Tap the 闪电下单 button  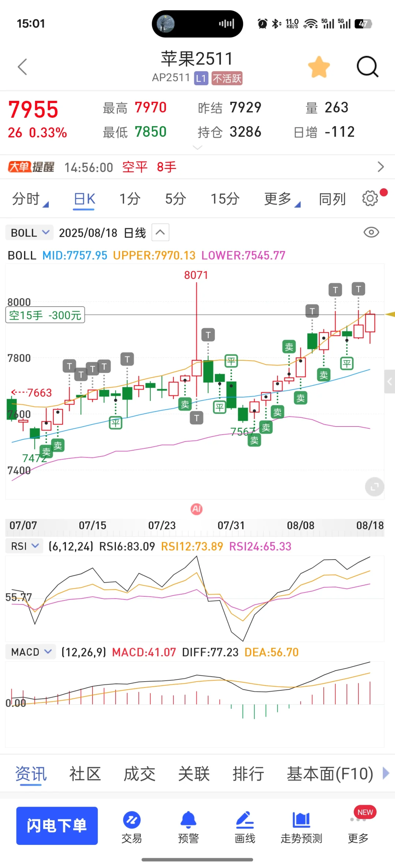coord(57,826)
